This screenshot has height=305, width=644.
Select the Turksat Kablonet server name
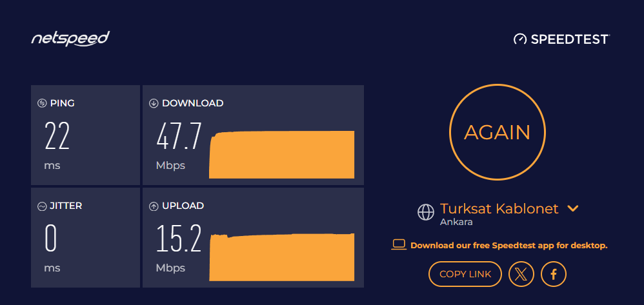(x=499, y=208)
